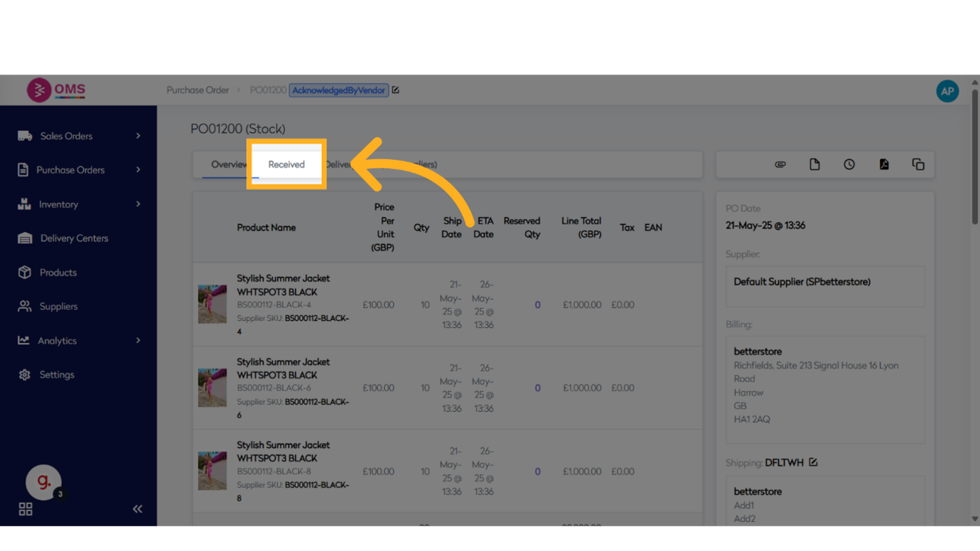Image resolution: width=980 pixels, height=551 pixels.
Task: Switch to the Received tab
Action: (x=286, y=164)
